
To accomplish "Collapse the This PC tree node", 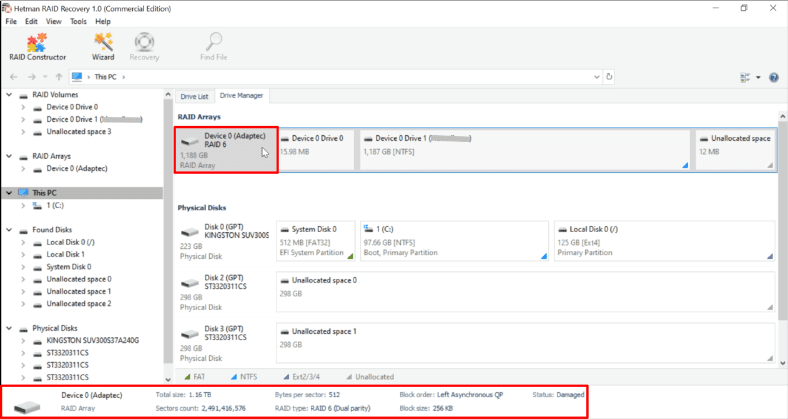I will (9, 193).
